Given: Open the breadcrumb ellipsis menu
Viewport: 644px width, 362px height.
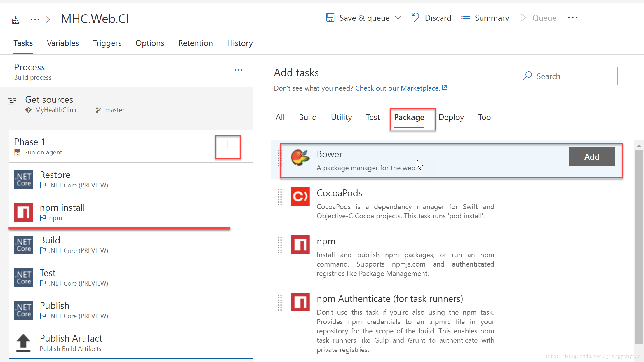Looking at the screenshot, I should pos(35,19).
